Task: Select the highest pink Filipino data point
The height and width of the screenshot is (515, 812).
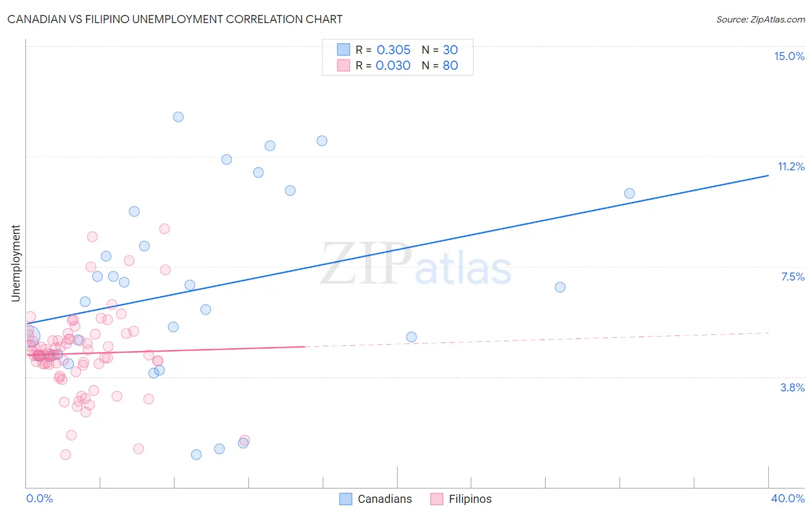Action: click(x=165, y=229)
